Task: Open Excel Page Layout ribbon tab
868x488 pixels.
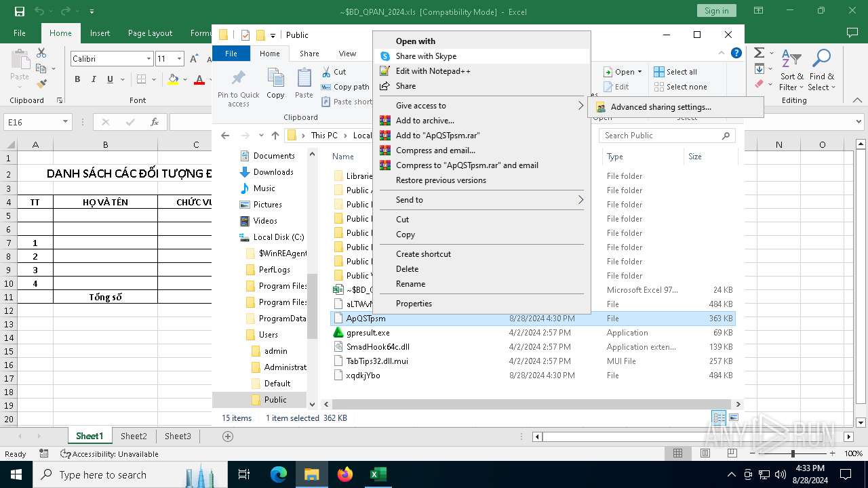Action: (x=150, y=33)
